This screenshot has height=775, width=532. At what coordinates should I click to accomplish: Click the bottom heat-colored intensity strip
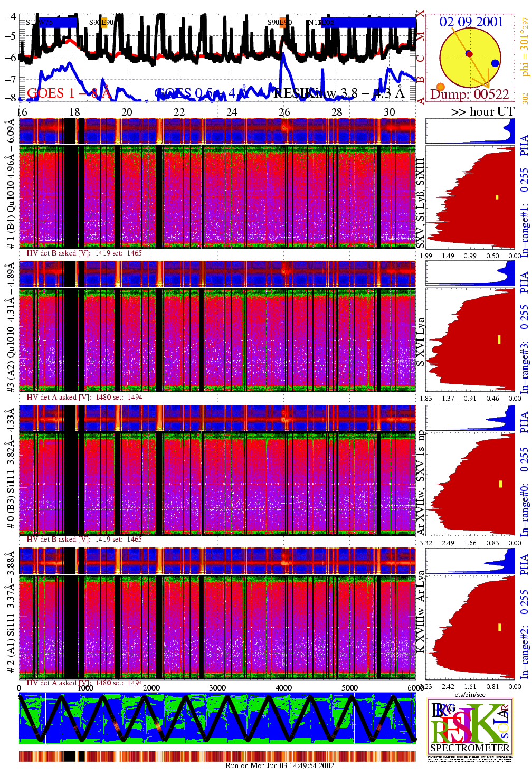(x=216, y=756)
